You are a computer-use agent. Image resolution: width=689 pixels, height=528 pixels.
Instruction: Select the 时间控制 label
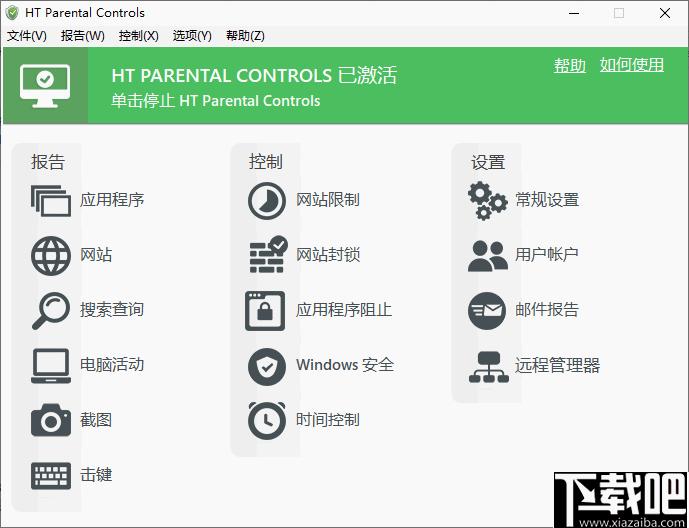[x=328, y=420]
